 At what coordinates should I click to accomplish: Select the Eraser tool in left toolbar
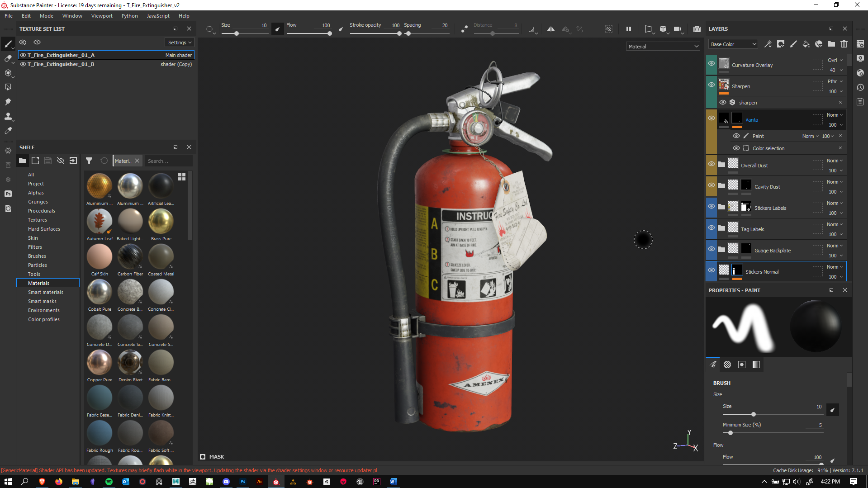tap(8, 58)
